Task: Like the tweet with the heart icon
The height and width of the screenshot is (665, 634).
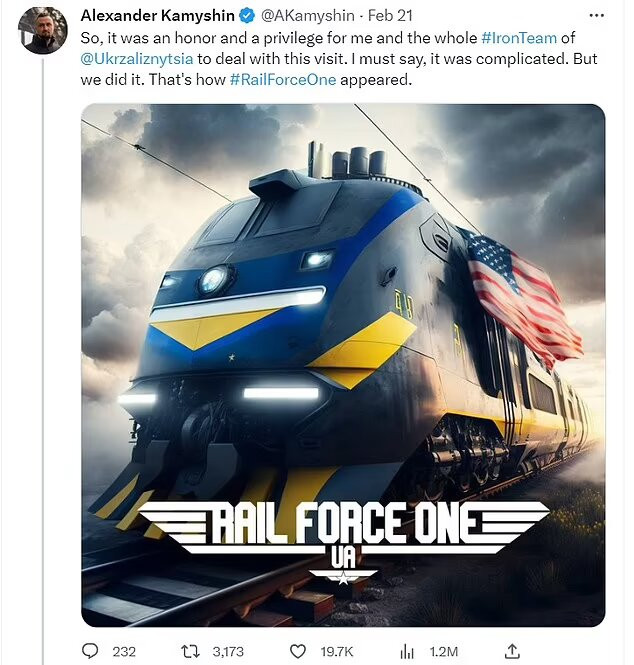Action: pyautogui.click(x=299, y=650)
